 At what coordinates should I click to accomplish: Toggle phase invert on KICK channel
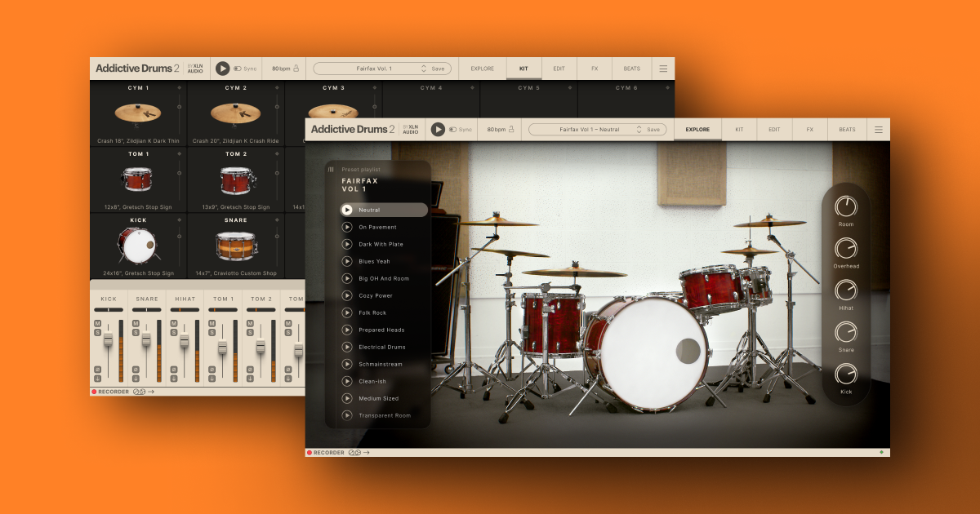(97, 370)
